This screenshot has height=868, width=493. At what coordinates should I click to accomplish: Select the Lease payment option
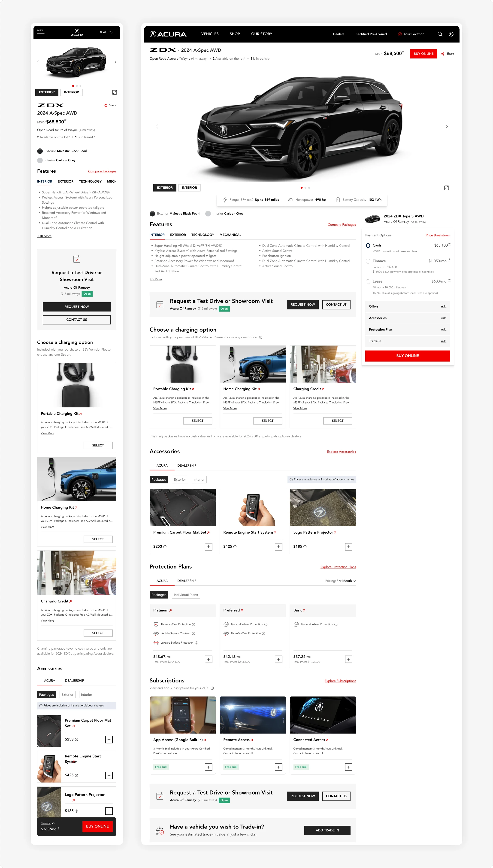pos(368,281)
